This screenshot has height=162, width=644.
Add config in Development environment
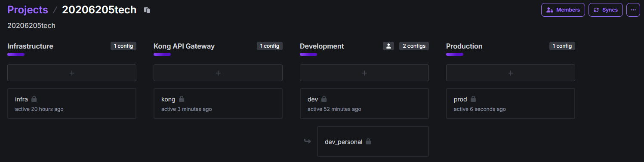point(364,73)
